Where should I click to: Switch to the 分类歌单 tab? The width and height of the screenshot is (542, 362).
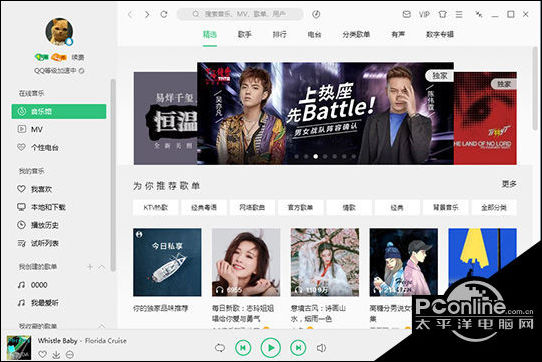coord(356,34)
